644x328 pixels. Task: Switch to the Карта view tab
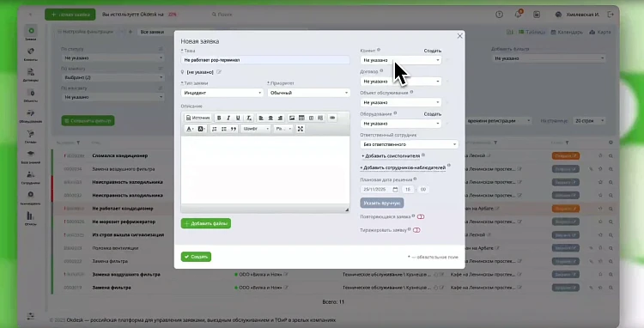[x=600, y=32]
